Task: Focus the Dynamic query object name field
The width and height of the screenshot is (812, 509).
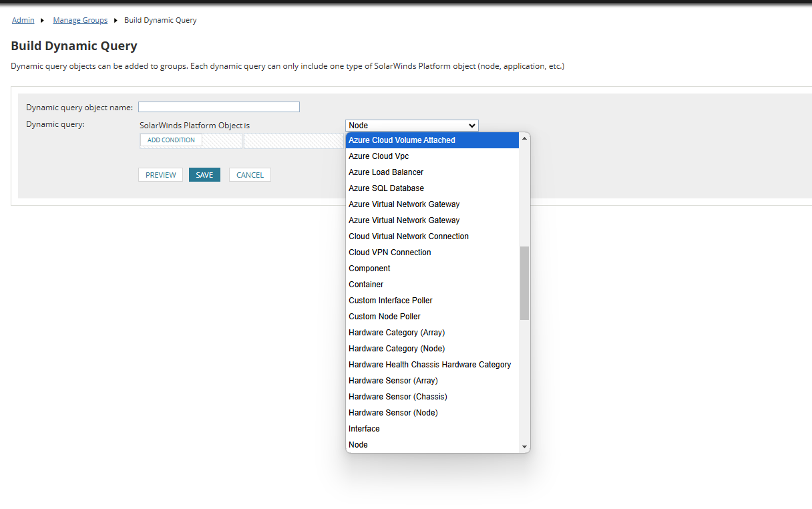Action: (219, 107)
